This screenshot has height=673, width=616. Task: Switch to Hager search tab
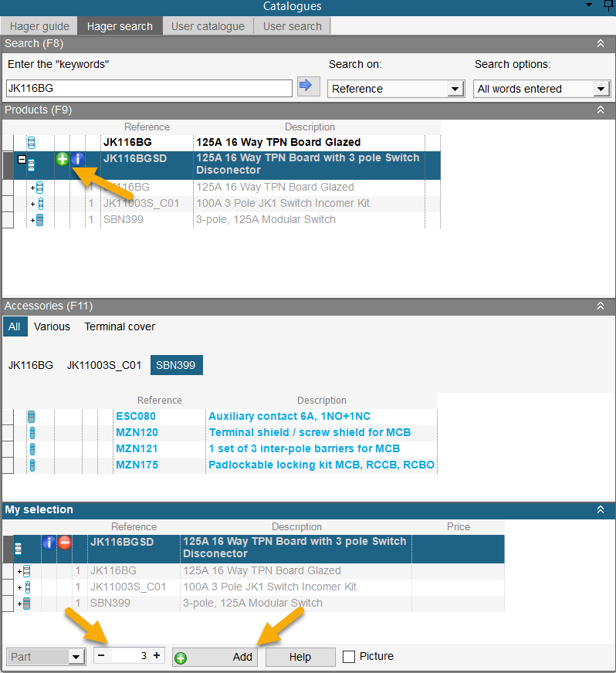(120, 26)
